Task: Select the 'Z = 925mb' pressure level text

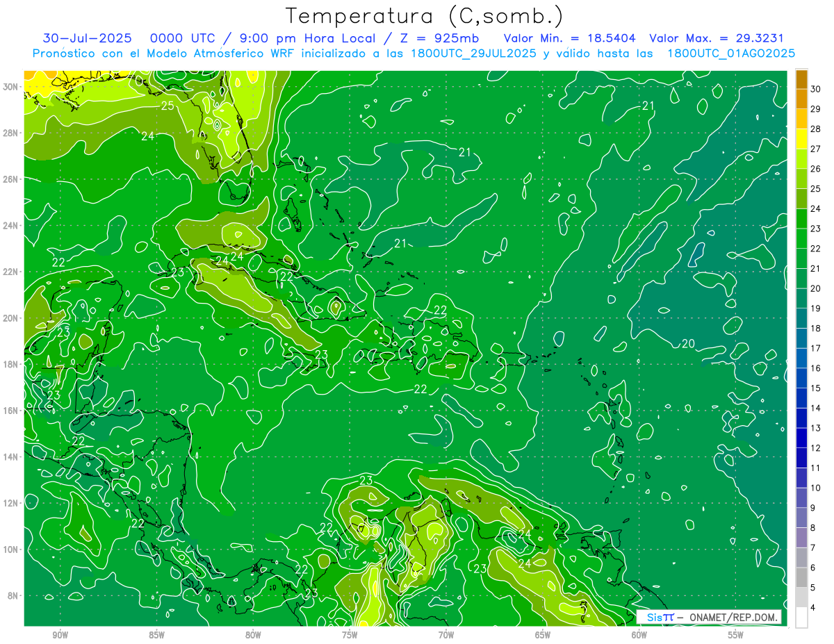Action: click(437, 38)
